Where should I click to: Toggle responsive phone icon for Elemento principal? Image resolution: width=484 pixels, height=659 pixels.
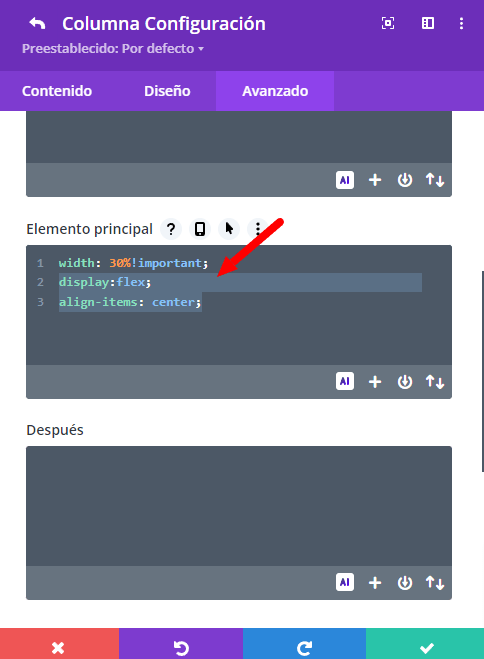pos(200,229)
